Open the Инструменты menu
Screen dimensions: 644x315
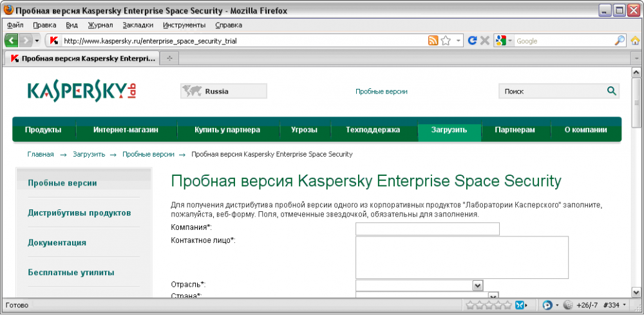(184, 24)
